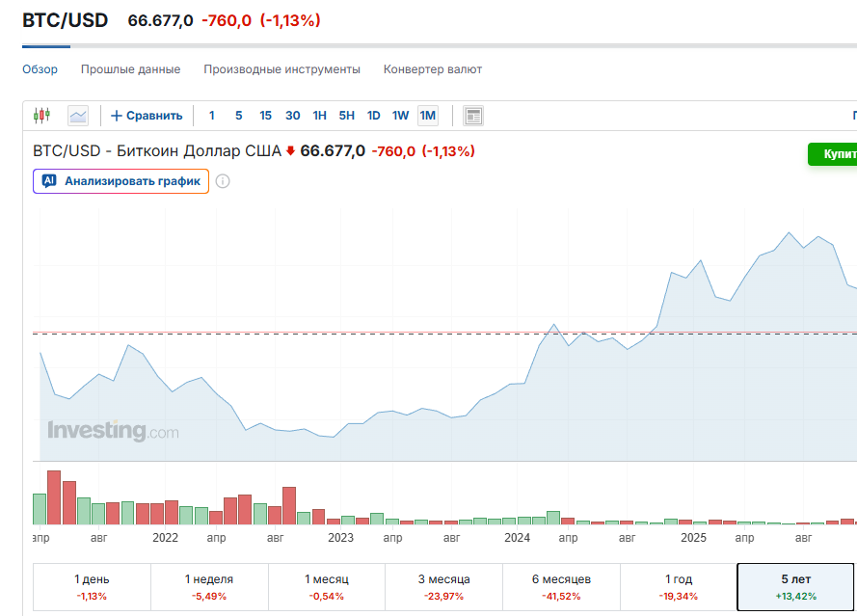Screen dimensions: 857x616
Task: Set the chart interval to 1D
Action: coord(373,116)
